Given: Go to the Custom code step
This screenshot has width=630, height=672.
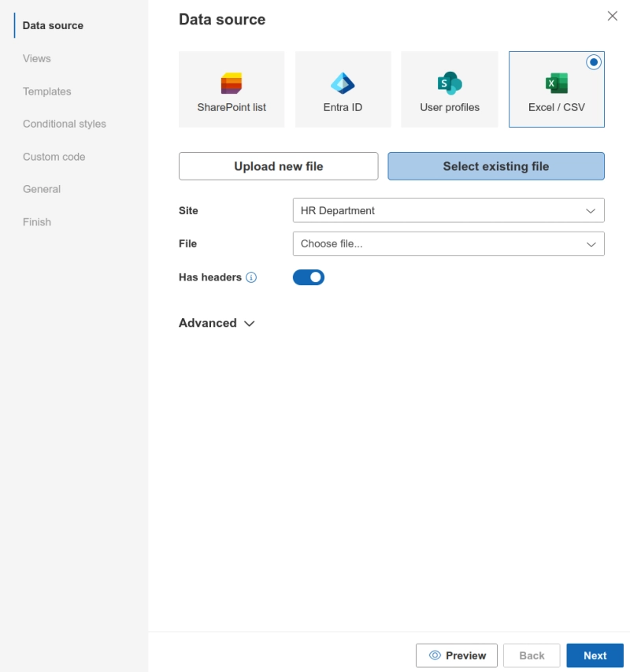Looking at the screenshot, I should pos(54,157).
